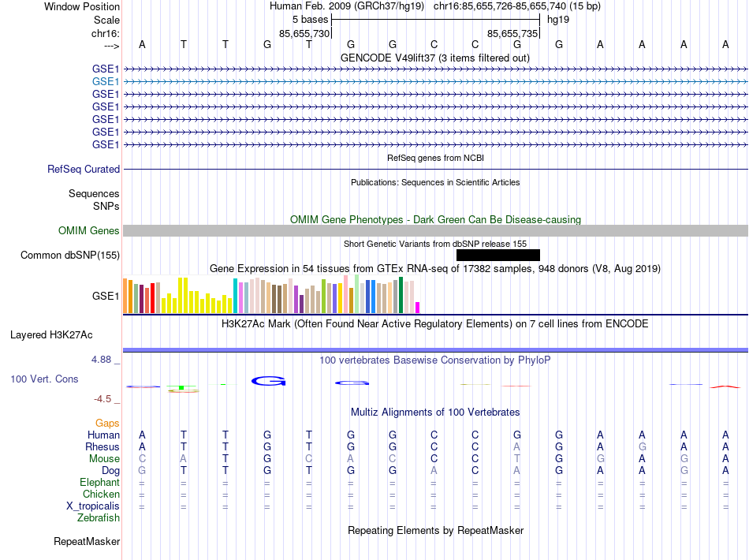Click the arrow label of the base sequence row
749x560 pixels.
click(x=112, y=46)
